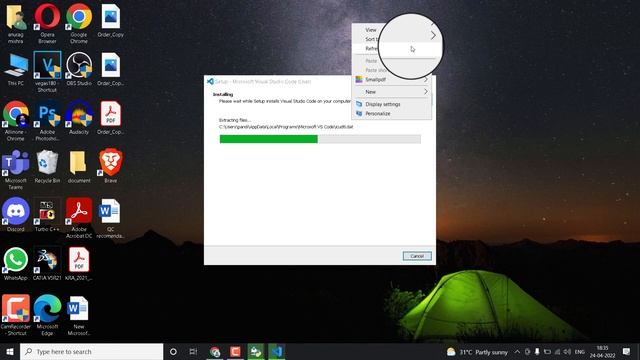Viewport: 640px width, 360px height.
Task: Cancel the Visual Studio Code installation
Action: point(417,256)
